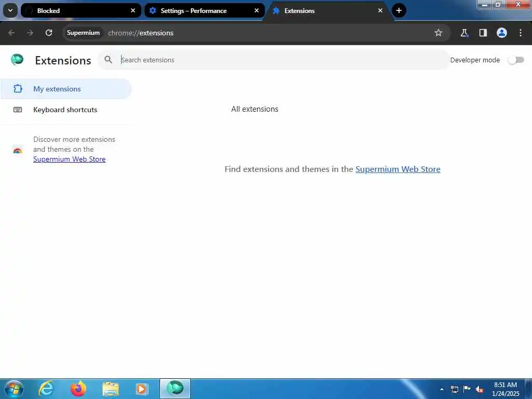This screenshot has height=399, width=532.
Task: Click the Supermium site info chip
Action: [x=83, y=33]
